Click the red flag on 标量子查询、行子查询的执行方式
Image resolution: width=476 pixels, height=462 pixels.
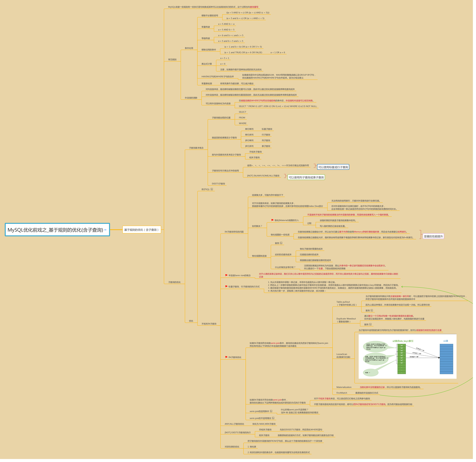pos(228,288)
